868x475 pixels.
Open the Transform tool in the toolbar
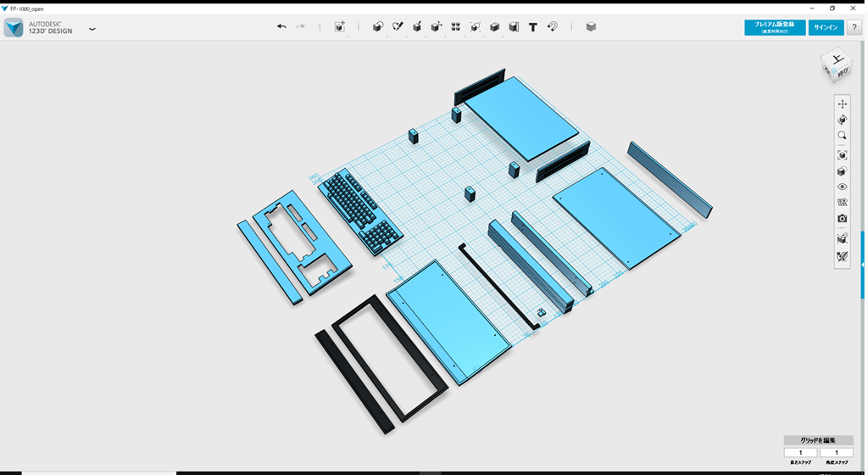(x=339, y=27)
